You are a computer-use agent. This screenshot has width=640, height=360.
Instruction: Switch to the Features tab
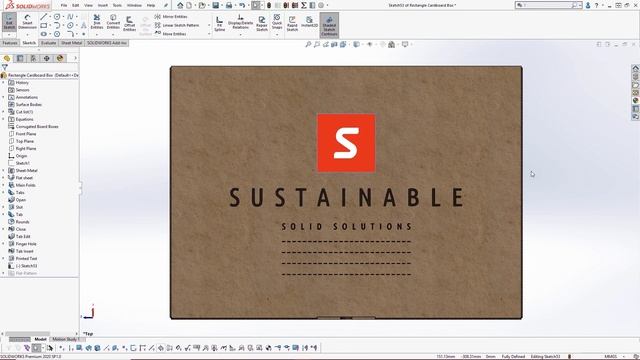[x=10, y=43]
